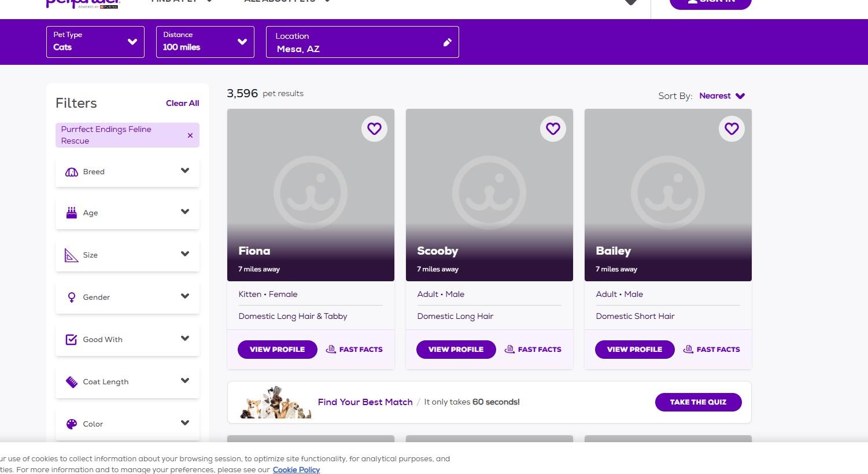The width and height of the screenshot is (868, 474).
Task: Open the Pet Type dropdown
Action: pyautogui.click(x=95, y=42)
